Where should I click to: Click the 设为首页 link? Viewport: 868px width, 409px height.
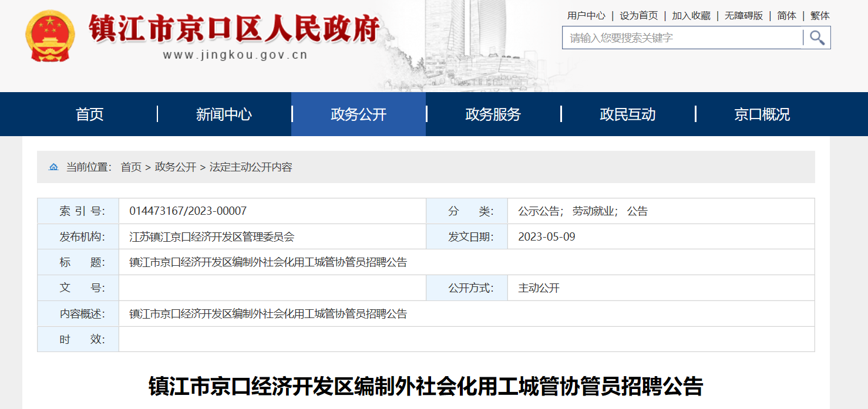pos(639,16)
